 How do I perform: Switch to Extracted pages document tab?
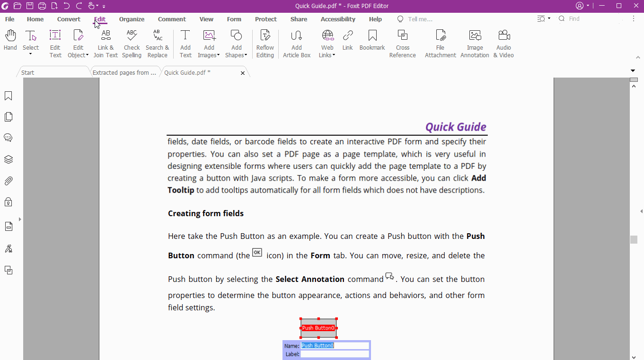pyautogui.click(x=124, y=72)
